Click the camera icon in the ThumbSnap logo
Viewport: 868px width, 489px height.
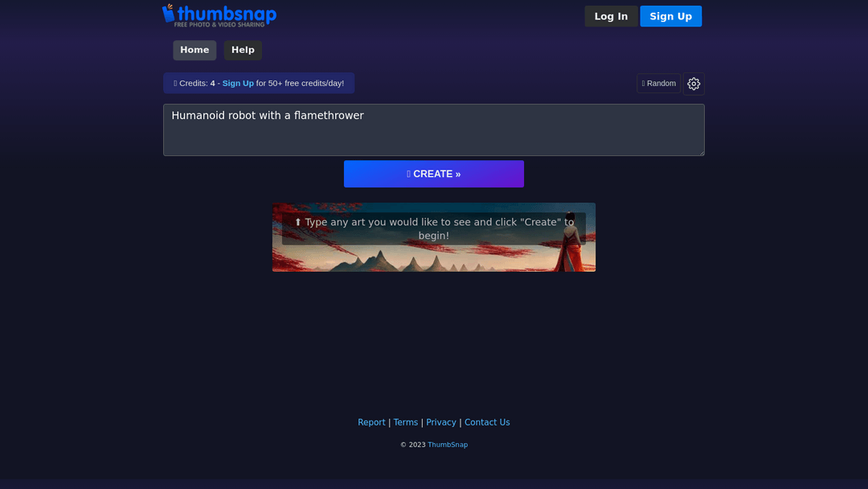(170, 14)
